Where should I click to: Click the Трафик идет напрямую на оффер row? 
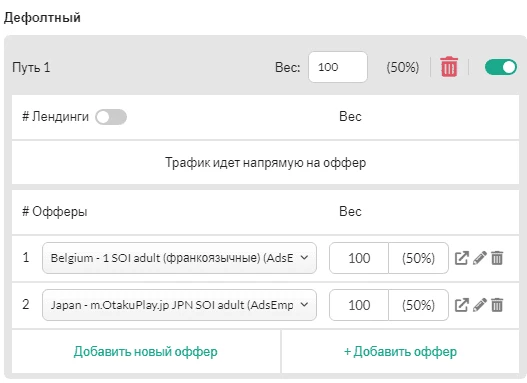click(266, 163)
